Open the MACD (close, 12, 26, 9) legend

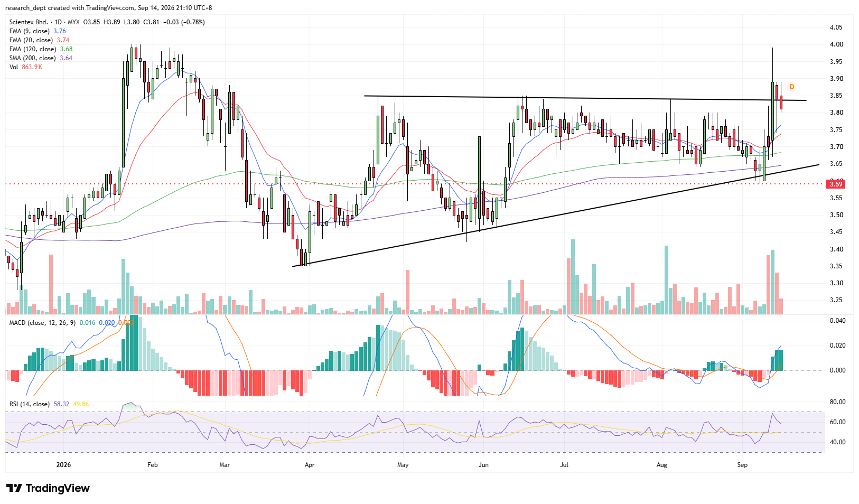pos(42,322)
